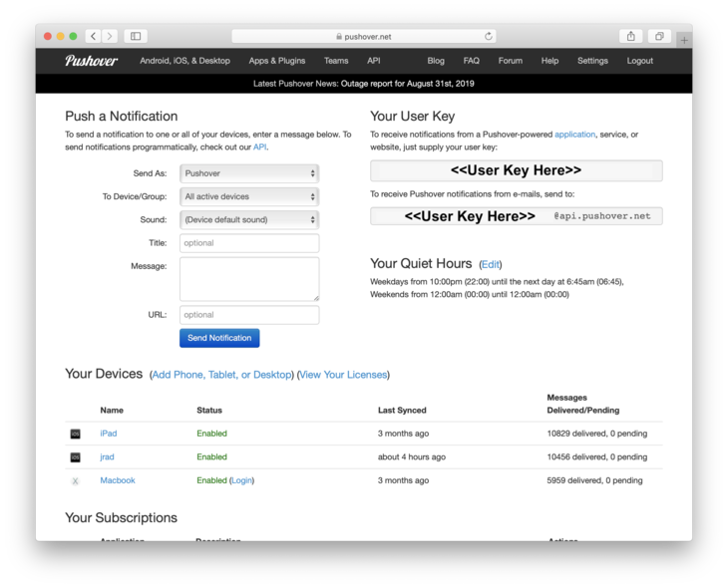Toggle the Safari sidebar button
728x588 pixels.
[x=136, y=36]
